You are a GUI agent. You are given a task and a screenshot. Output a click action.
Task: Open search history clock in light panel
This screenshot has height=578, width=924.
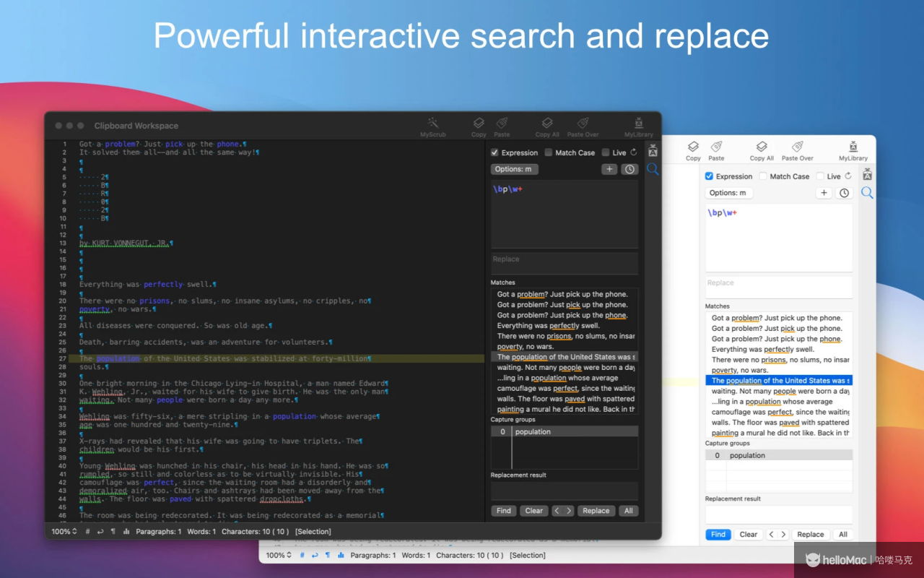845,193
